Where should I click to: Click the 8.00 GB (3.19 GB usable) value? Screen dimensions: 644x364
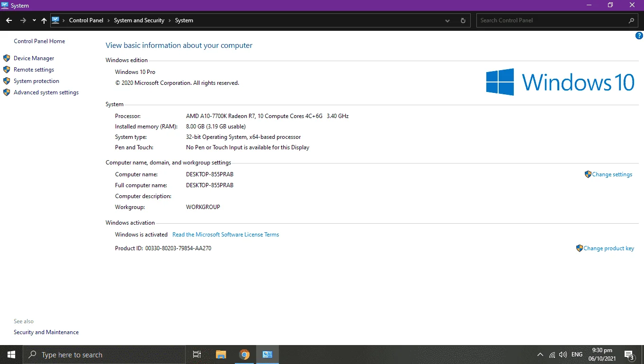click(x=216, y=127)
